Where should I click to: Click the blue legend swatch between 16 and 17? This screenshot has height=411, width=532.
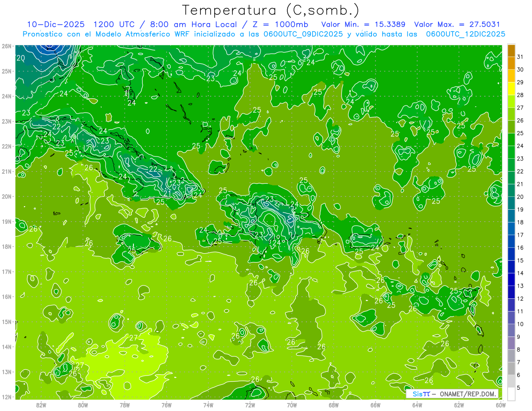tap(511, 241)
